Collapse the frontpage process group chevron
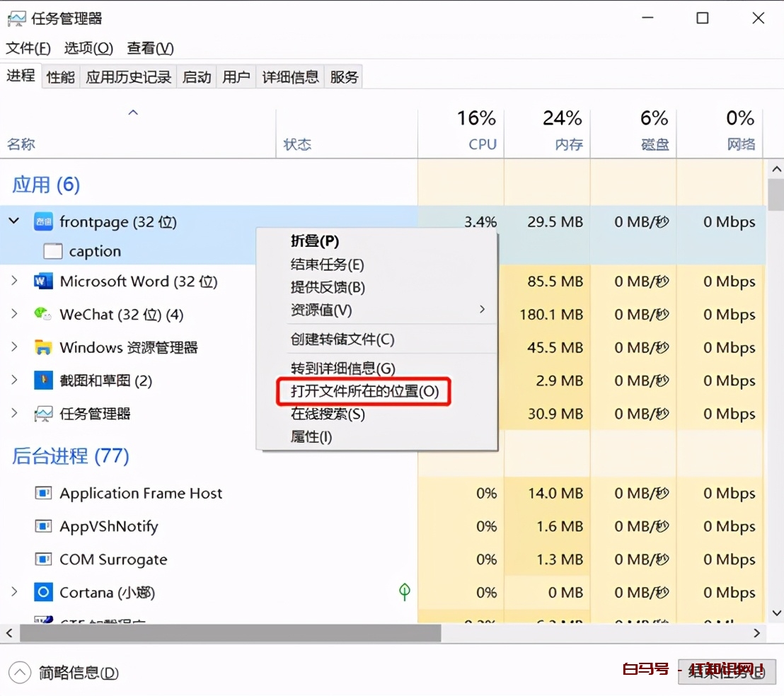The width and height of the screenshot is (784, 696). pos(13,221)
